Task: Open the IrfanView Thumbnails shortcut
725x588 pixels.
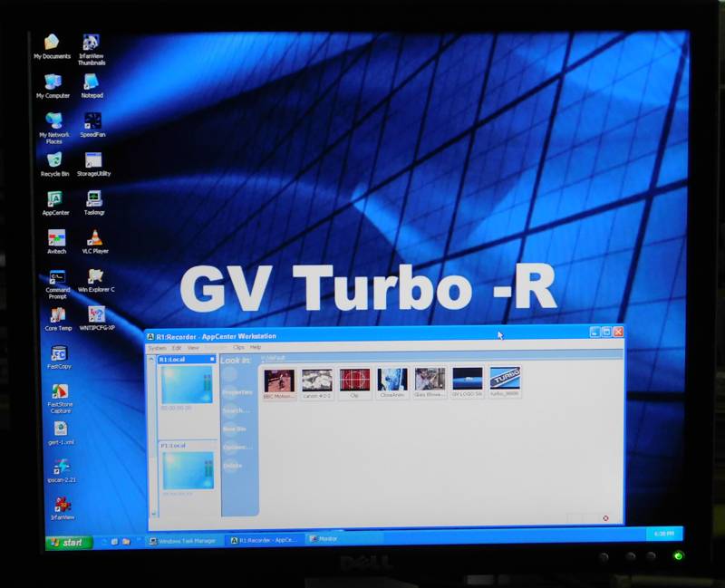Action: pos(92,50)
